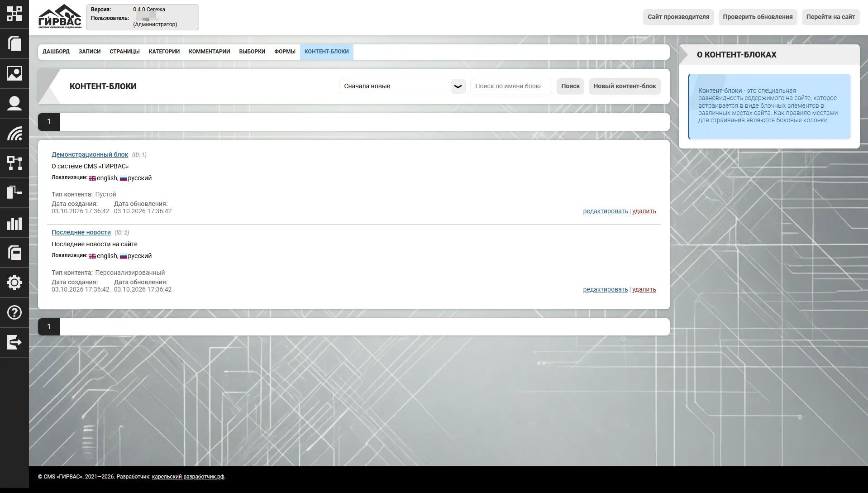Open 'Демонстрационный блок' link
The height and width of the screenshot is (493, 868).
(x=90, y=154)
